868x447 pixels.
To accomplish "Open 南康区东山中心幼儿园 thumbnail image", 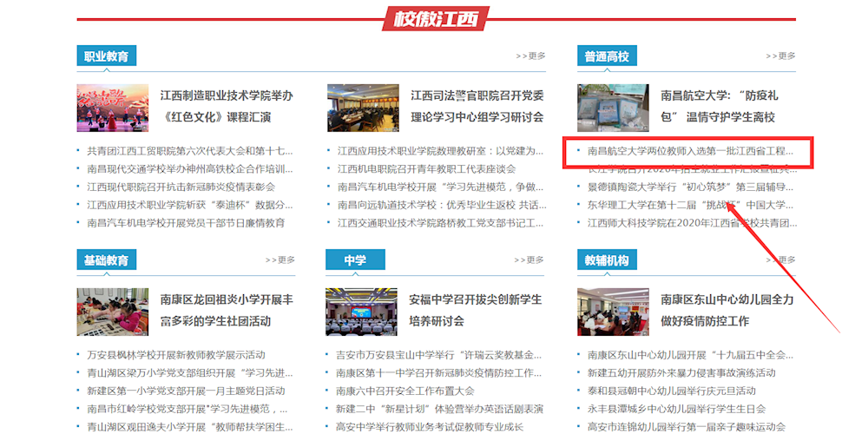I will [612, 312].
